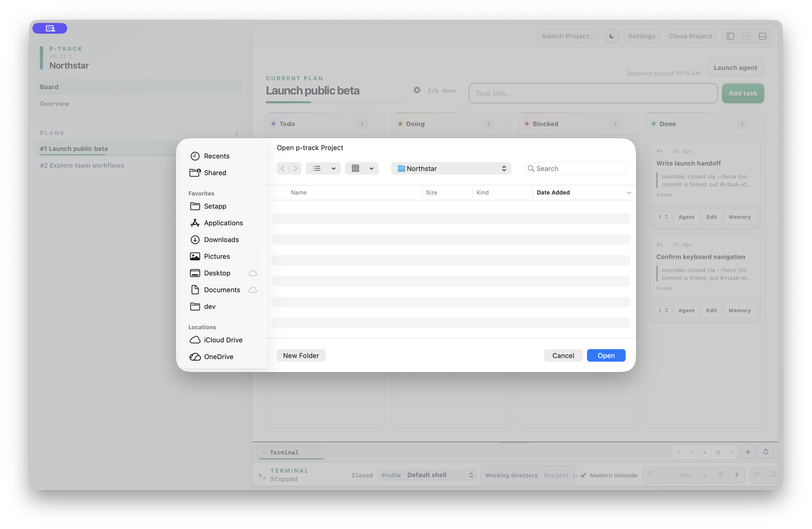This screenshot has height=529, width=812.
Task: Click the Task title input field
Action: coord(593,93)
